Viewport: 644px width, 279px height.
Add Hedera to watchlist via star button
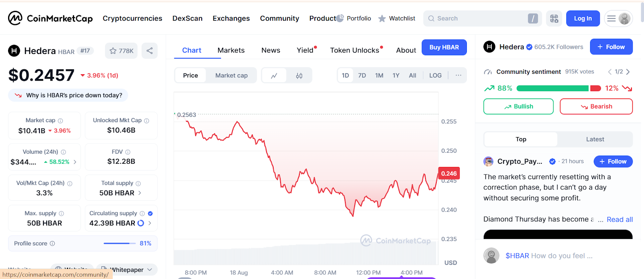point(121,51)
